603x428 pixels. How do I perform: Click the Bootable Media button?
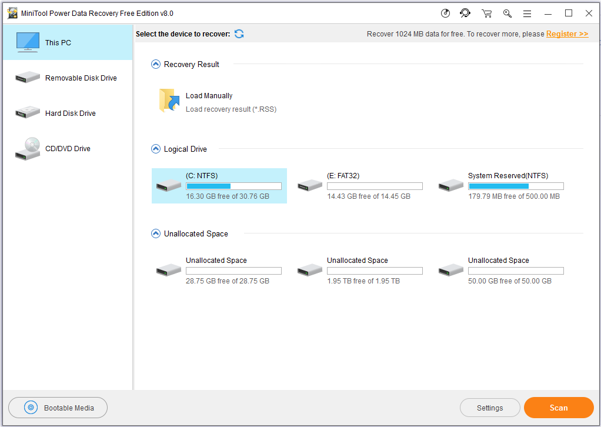pyautogui.click(x=58, y=408)
